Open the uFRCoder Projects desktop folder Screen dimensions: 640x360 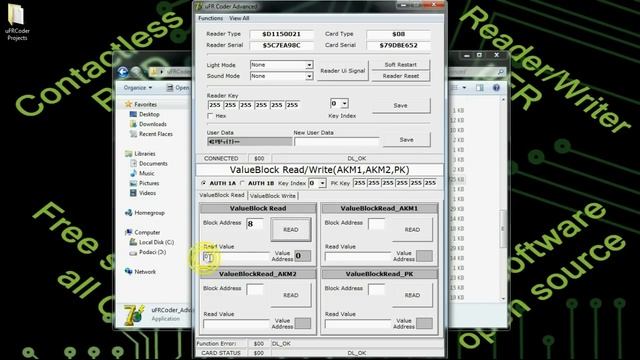click(x=17, y=22)
